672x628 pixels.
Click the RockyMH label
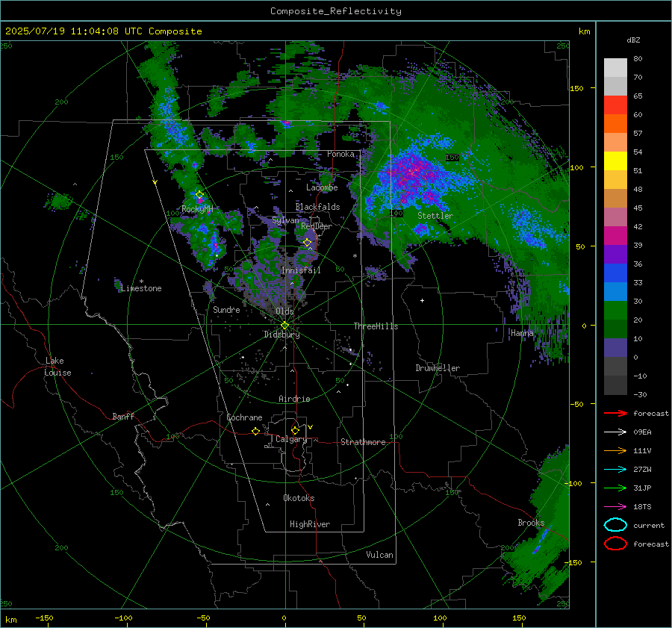point(197,209)
